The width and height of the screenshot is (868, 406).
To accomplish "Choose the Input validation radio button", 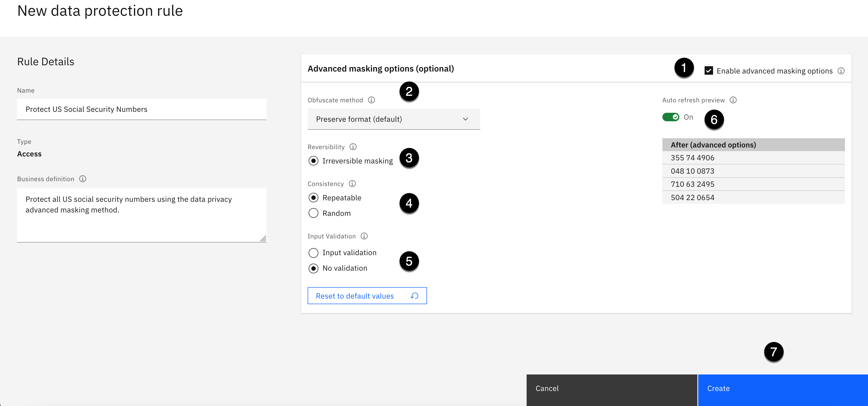I will [313, 253].
